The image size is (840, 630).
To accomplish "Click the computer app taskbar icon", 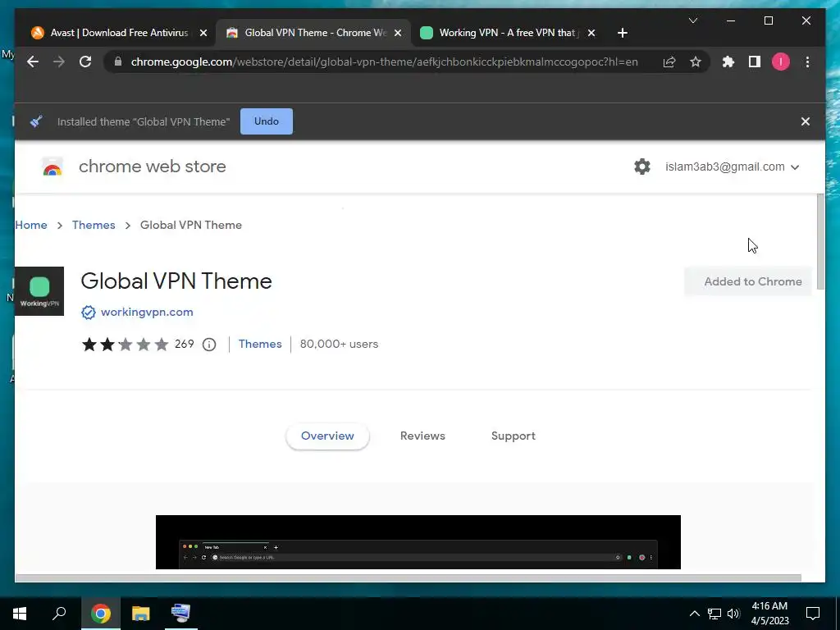I will [x=181, y=614].
